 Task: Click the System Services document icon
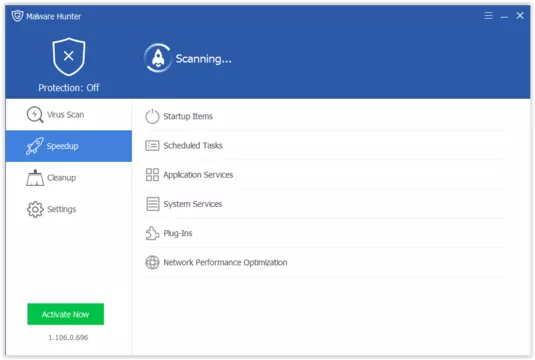[153, 204]
